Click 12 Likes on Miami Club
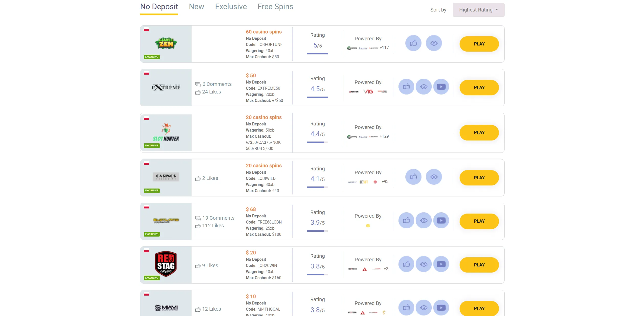This screenshot has height=316, width=644. coord(208,309)
